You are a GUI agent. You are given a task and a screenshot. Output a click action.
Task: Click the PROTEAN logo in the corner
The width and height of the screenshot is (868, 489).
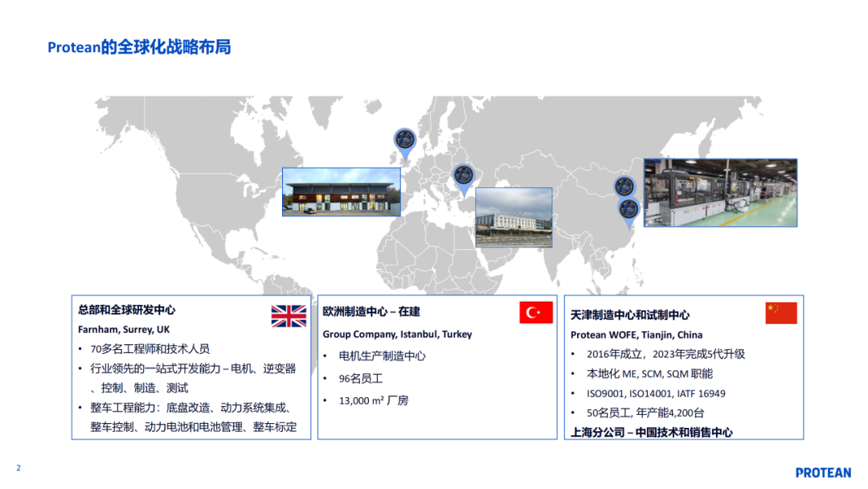coord(823,473)
